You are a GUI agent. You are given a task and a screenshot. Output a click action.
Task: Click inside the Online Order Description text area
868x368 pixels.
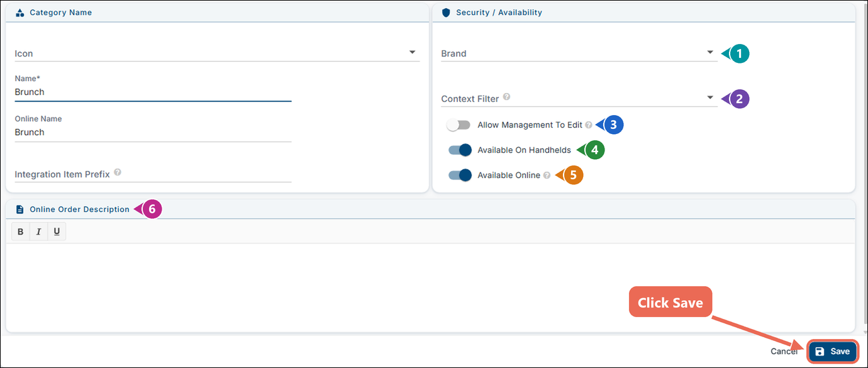[430, 286]
